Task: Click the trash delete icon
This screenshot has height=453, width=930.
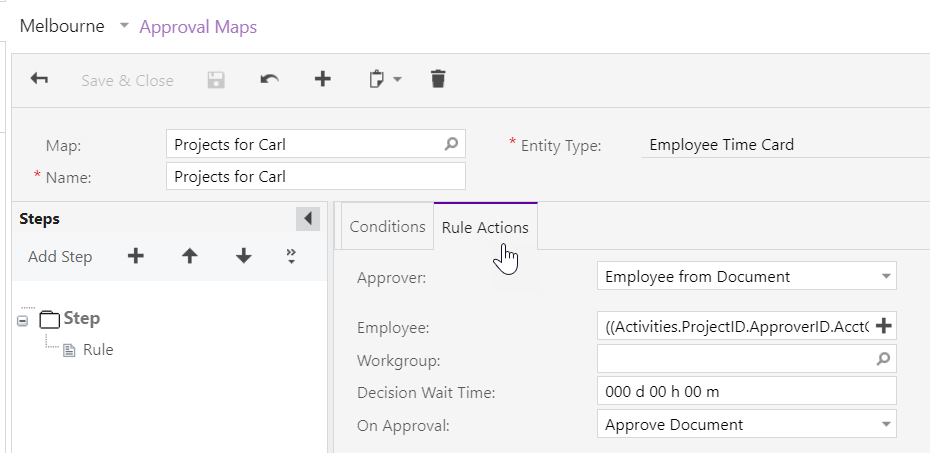Action: 438,80
